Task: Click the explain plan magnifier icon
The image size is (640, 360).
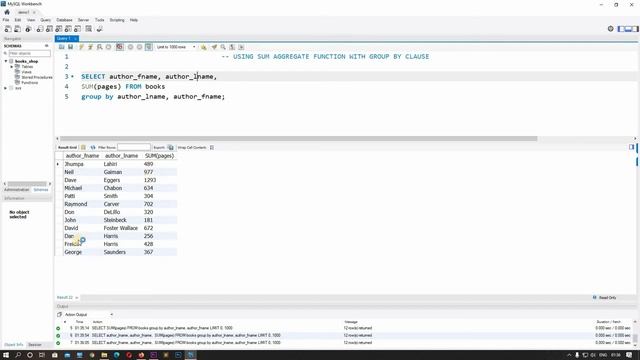Action: click(99, 47)
